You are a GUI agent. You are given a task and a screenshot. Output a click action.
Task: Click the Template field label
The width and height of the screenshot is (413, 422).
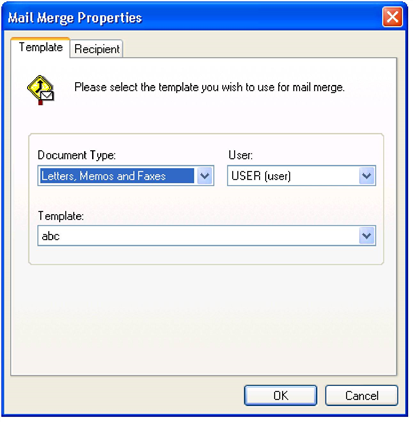(x=60, y=216)
